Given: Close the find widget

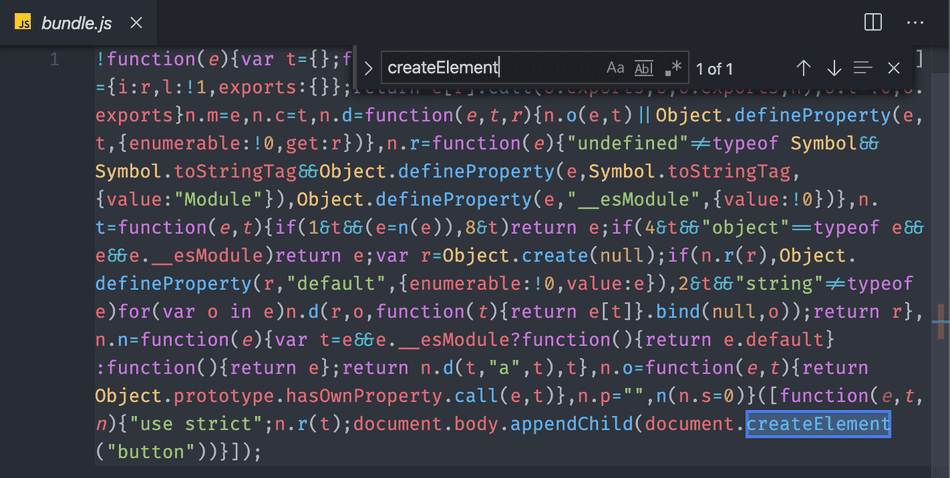Looking at the screenshot, I should click(894, 68).
